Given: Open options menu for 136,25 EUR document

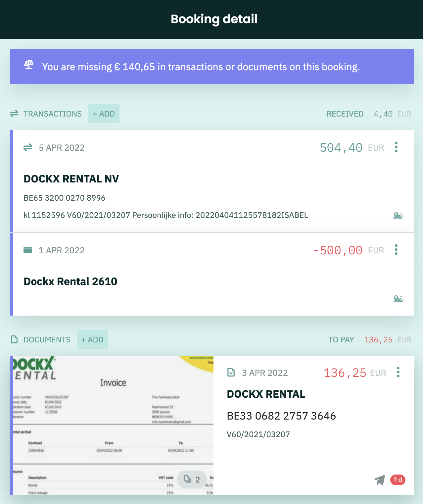Looking at the screenshot, I should tap(398, 372).
